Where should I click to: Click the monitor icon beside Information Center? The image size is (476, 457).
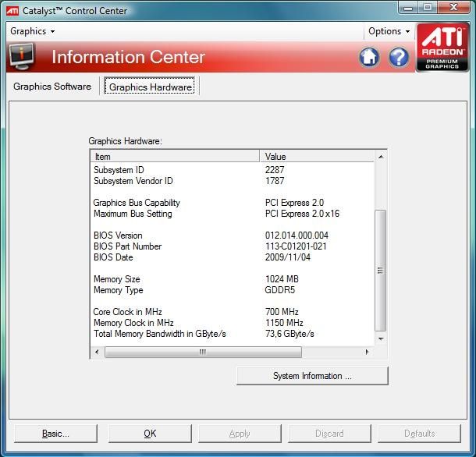(22, 57)
